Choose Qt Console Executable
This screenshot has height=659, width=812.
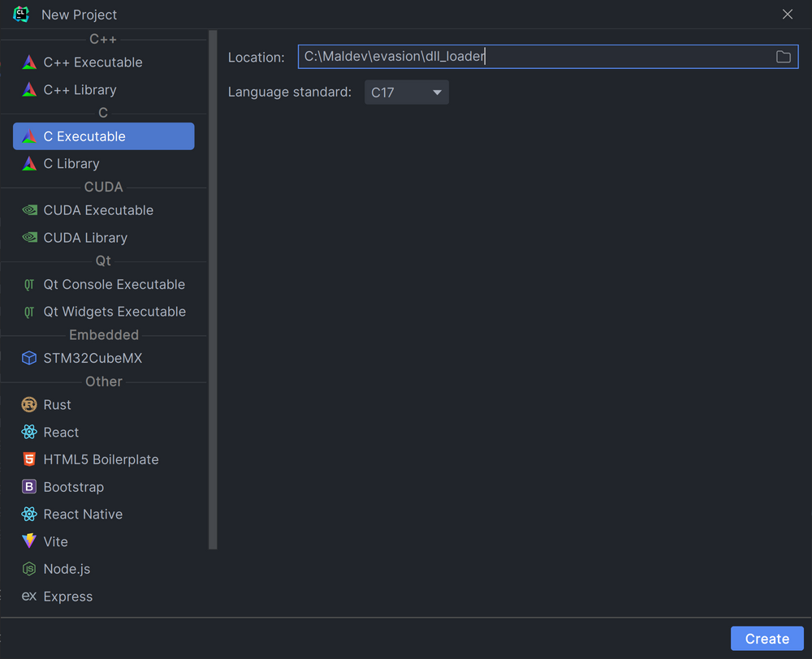114,284
